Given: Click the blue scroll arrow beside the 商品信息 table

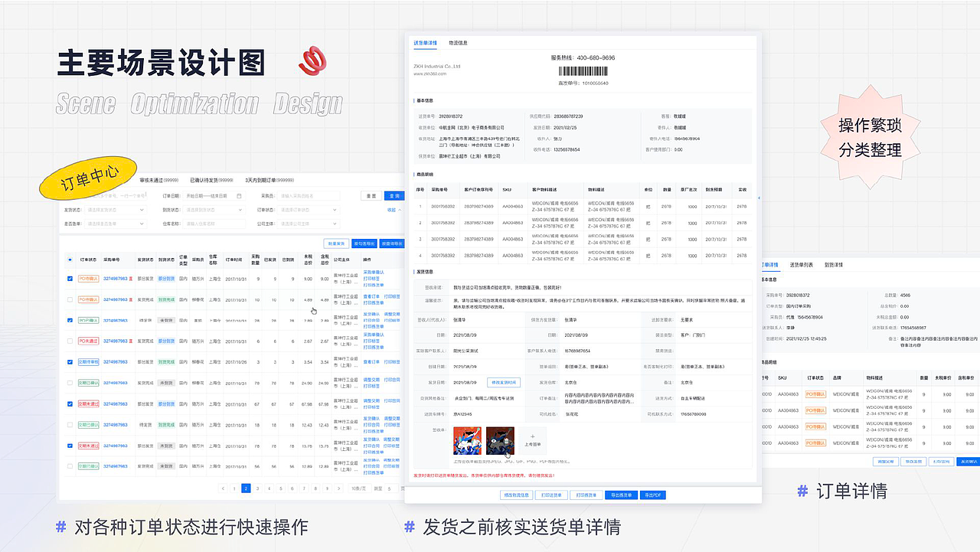Looking at the screenshot, I should tap(759, 198).
